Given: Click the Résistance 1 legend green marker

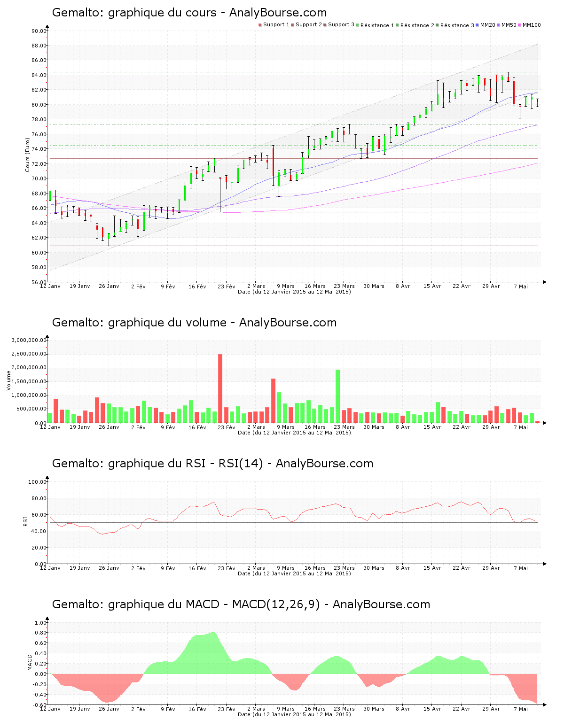Looking at the screenshot, I should click(x=358, y=25).
